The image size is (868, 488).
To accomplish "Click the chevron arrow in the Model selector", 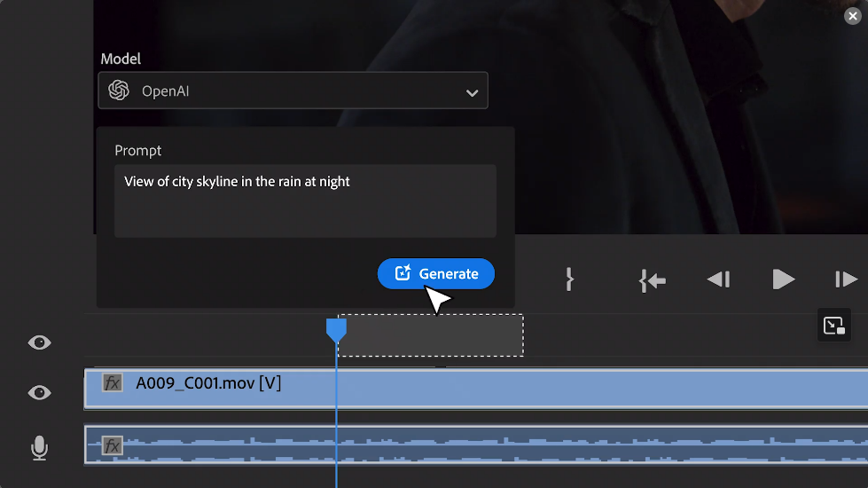I will 472,92.
